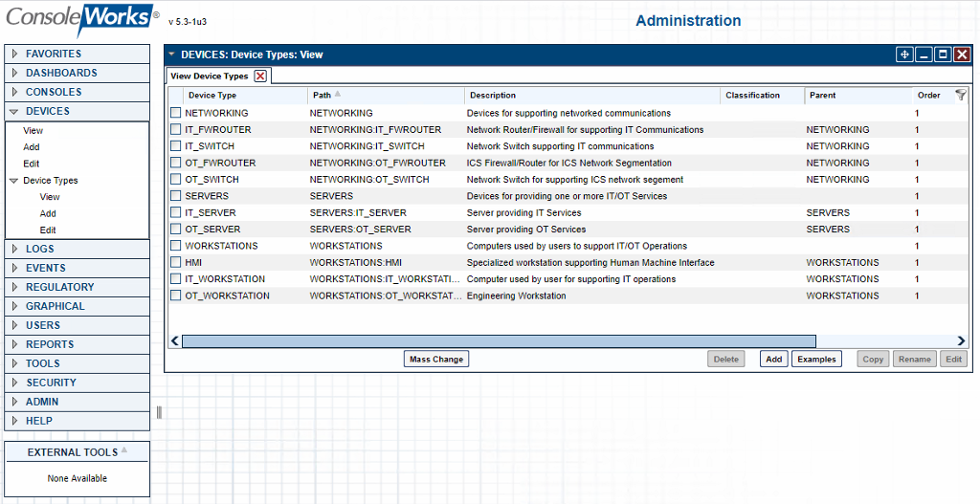Click the ConsoleWorks logo
Viewport: 980px width, 504px height.
tap(82, 19)
